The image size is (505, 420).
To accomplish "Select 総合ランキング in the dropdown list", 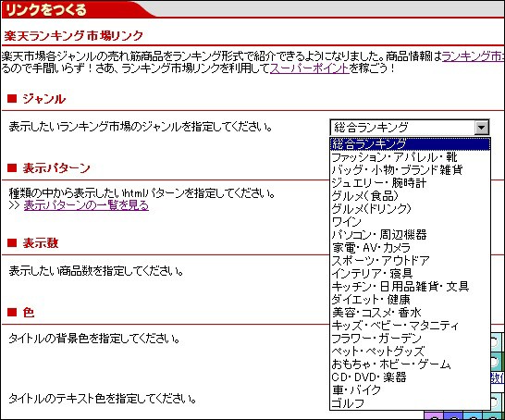I will 410,144.
